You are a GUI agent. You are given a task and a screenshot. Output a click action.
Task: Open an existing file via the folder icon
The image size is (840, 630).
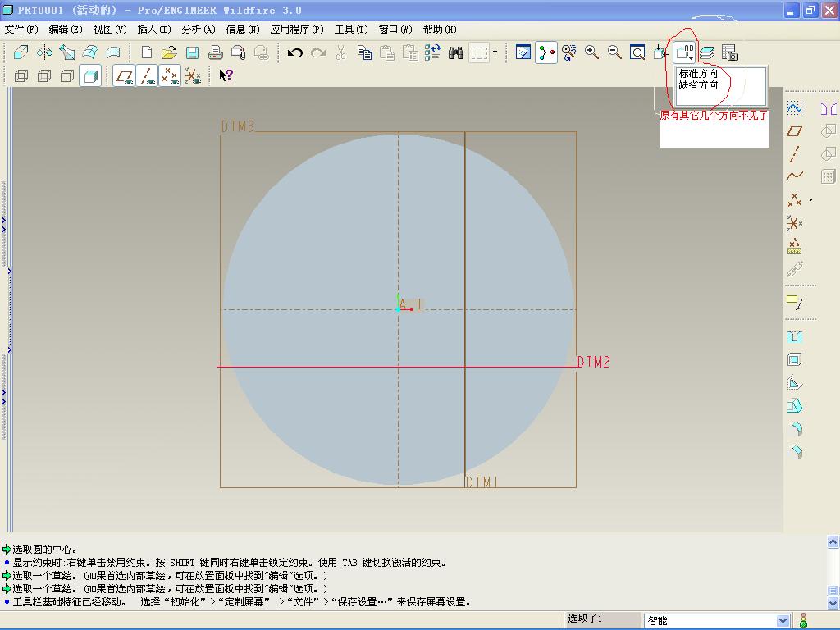coord(169,52)
